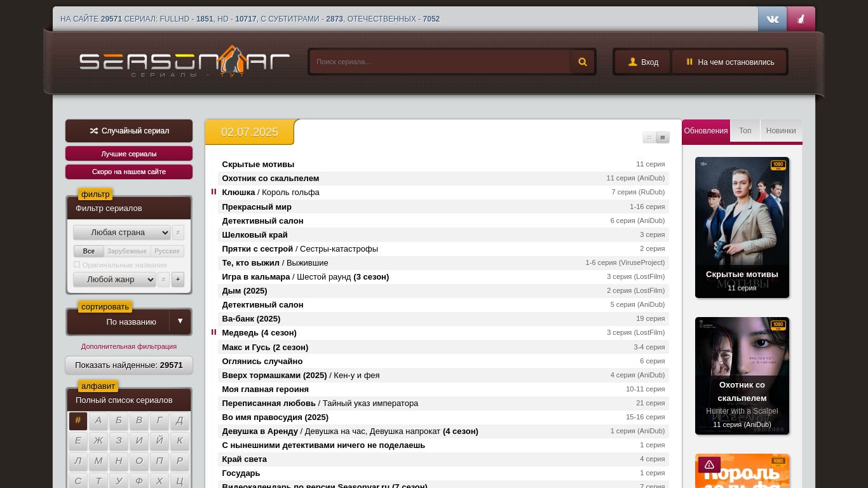This screenshot has height=488, width=868.
Task: Click Показать найденные: 29571 button
Action: point(129,365)
